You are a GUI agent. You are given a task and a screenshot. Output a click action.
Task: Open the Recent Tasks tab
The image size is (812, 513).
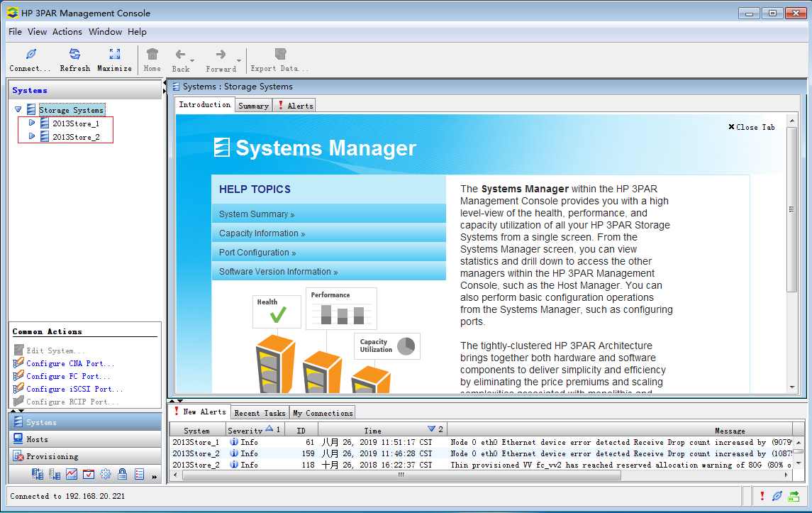(260, 413)
